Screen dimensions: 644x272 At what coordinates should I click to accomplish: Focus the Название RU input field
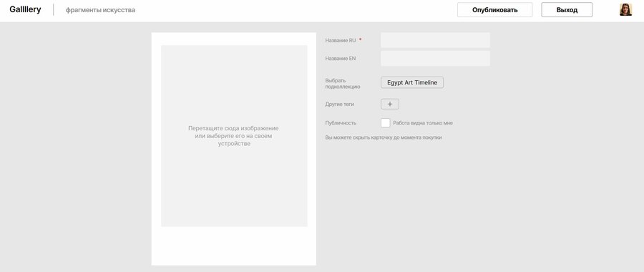tap(435, 40)
